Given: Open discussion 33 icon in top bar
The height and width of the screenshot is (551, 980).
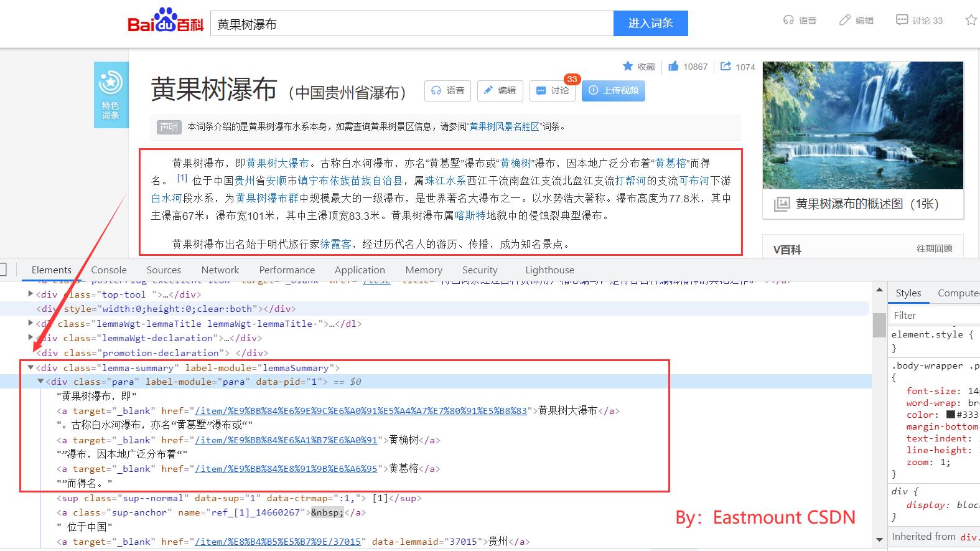Looking at the screenshot, I should point(902,20).
